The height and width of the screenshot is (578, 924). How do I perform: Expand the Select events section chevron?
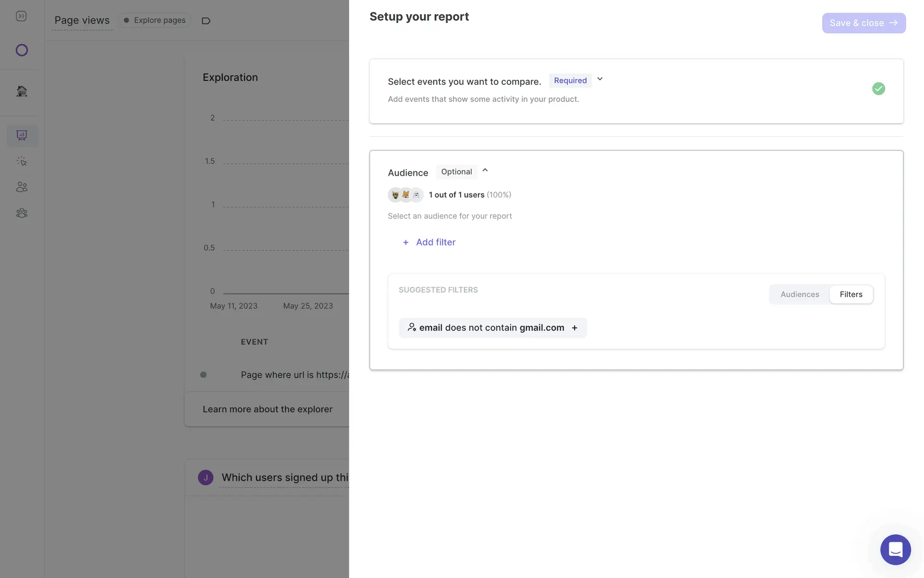pos(600,79)
